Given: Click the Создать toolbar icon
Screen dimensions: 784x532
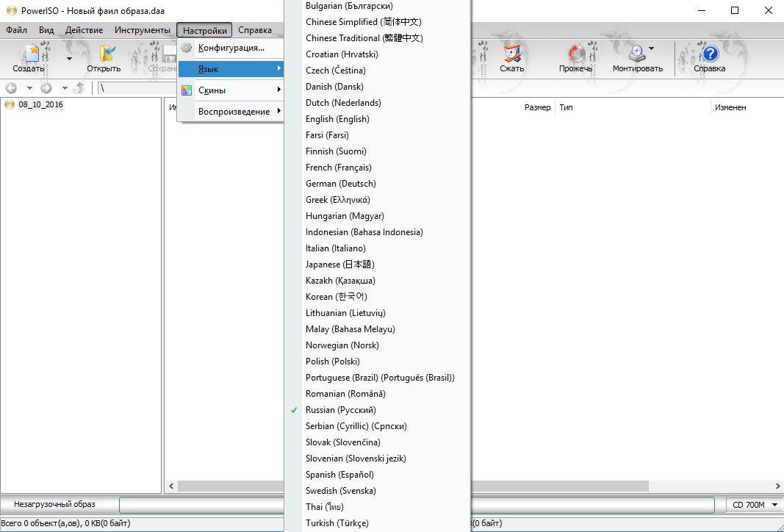Looking at the screenshot, I should [32, 53].
